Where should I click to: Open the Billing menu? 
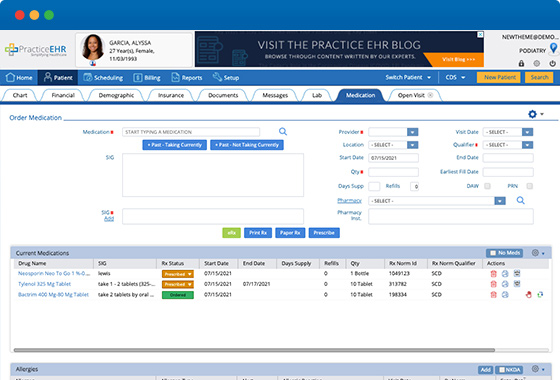(147, 78)
